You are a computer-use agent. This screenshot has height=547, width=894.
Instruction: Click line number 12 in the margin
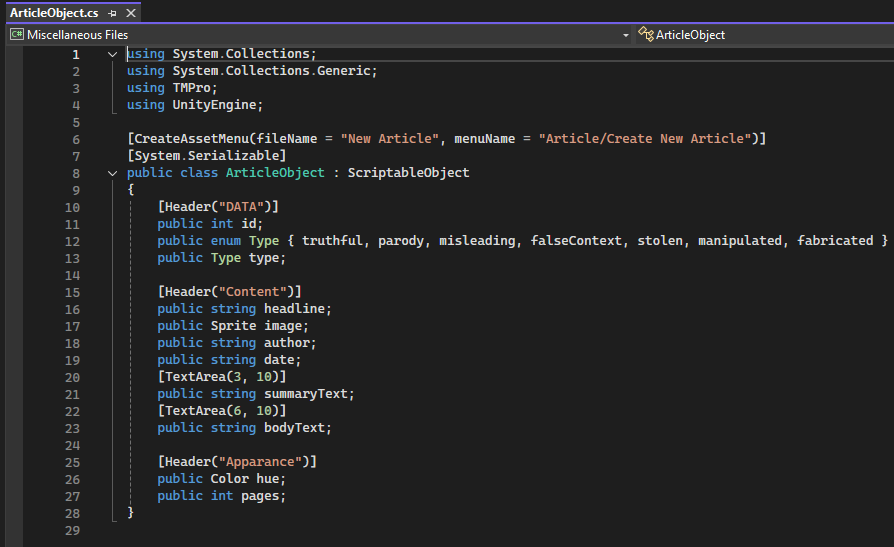[72, 241]
